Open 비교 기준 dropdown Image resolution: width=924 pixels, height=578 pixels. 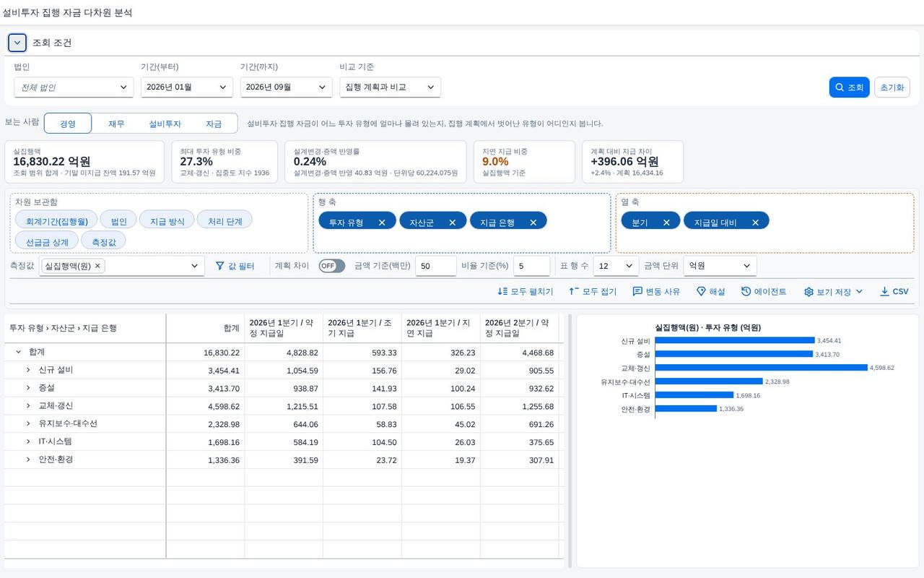point(391,87)
